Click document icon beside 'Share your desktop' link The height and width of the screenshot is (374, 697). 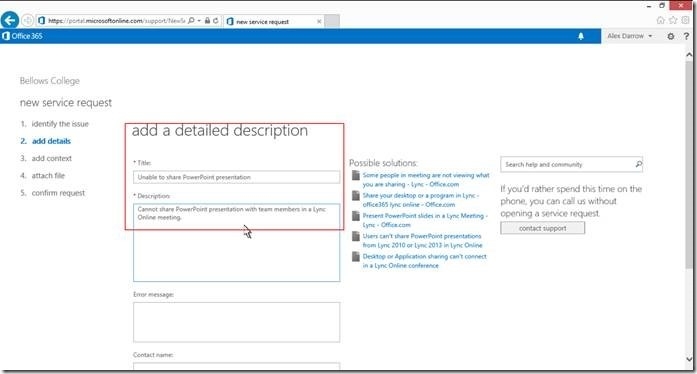(x=356, y=196)
